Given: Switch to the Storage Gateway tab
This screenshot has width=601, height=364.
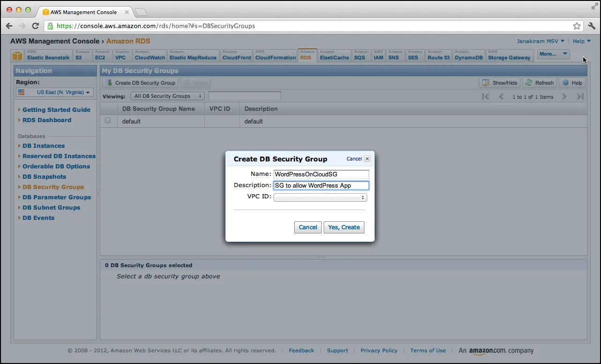Looking at the screenshot, I should tap(509, 55).
